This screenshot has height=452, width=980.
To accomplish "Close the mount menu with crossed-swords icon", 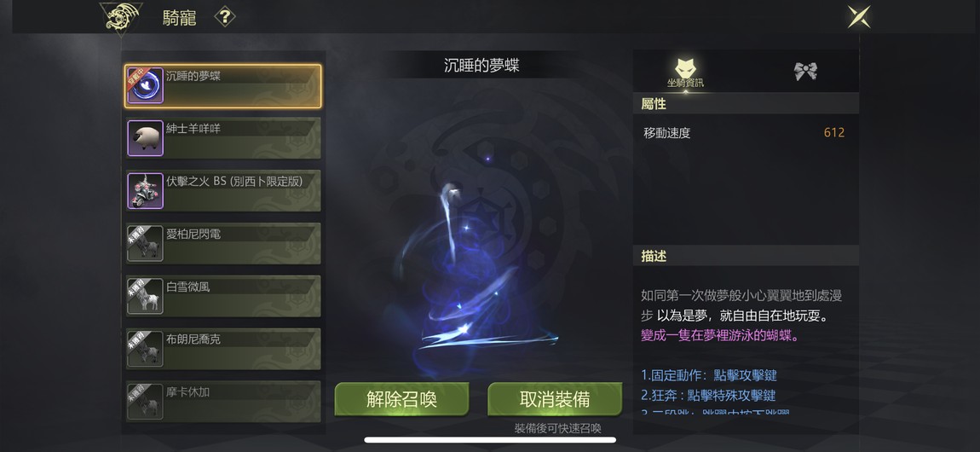I will coord(859,17).
